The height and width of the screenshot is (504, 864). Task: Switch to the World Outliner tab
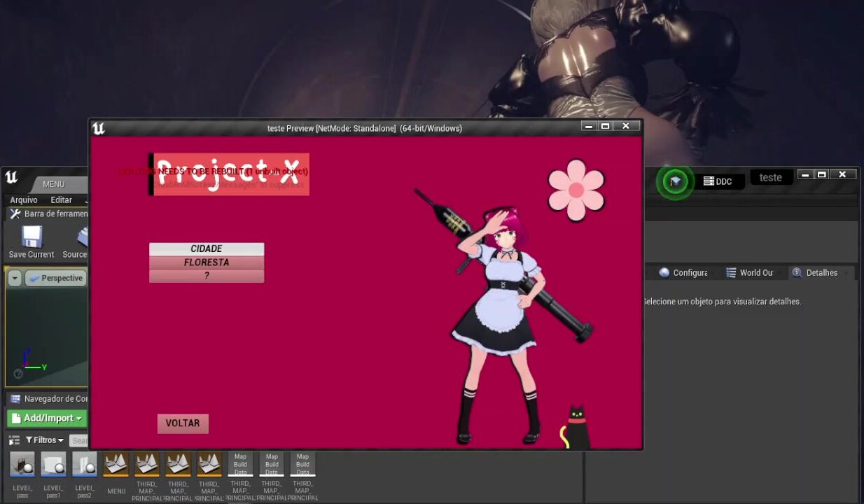tap(750, 273)
